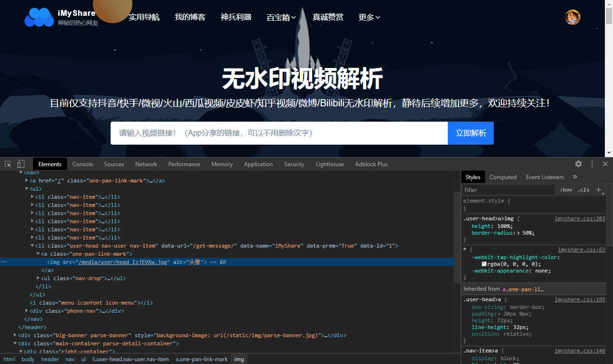This screenshot has height=364, width=613.
Task: Click the new style rule plus icon
Action: (x=598, y=190)
